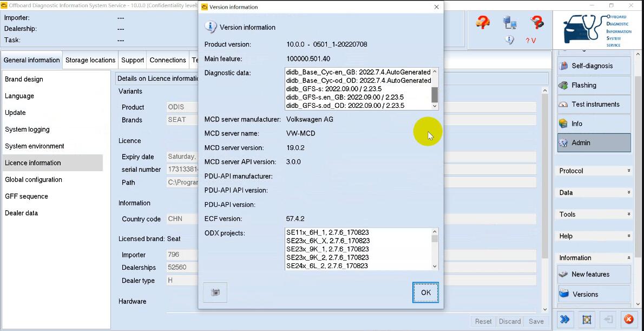The height and width of the screenshot is (331, 644).
Task: Expand the Help section
Action: tap(595, 236)
